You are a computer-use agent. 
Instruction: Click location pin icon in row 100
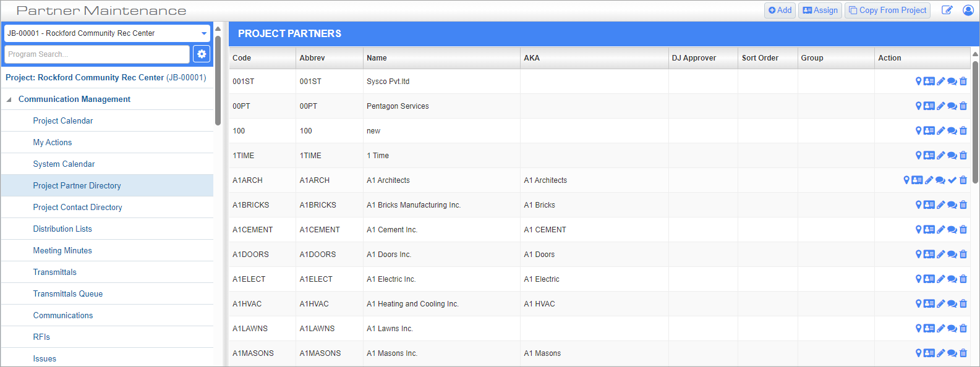918,130
